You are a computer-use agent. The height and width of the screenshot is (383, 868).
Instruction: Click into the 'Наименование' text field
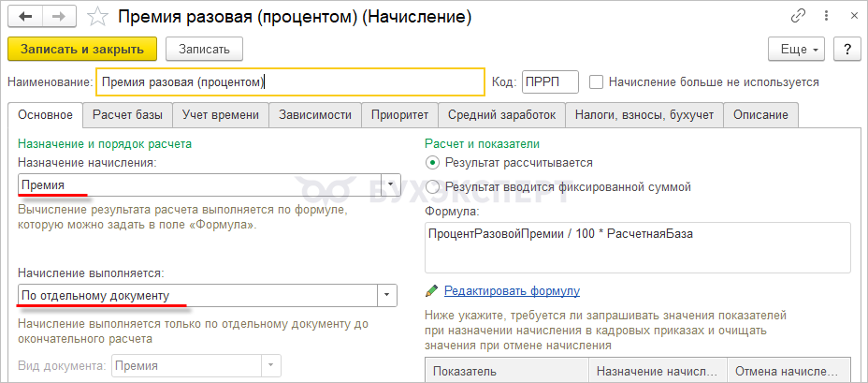(x=290, y=82)
